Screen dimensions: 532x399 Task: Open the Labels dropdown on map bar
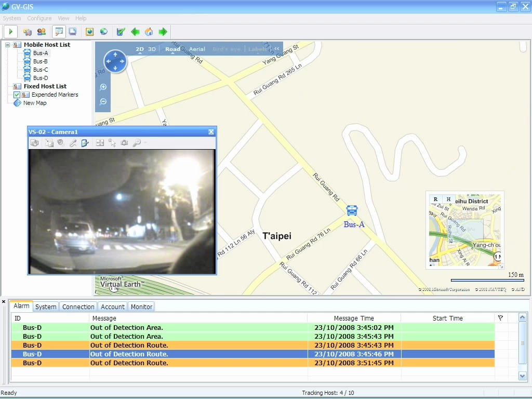click(258, 49)
